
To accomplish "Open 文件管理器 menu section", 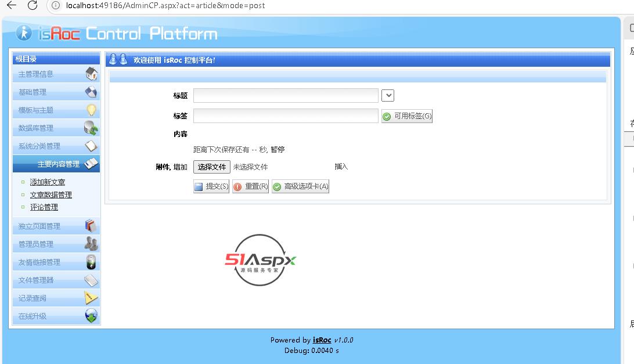I will tap(56, 280).
